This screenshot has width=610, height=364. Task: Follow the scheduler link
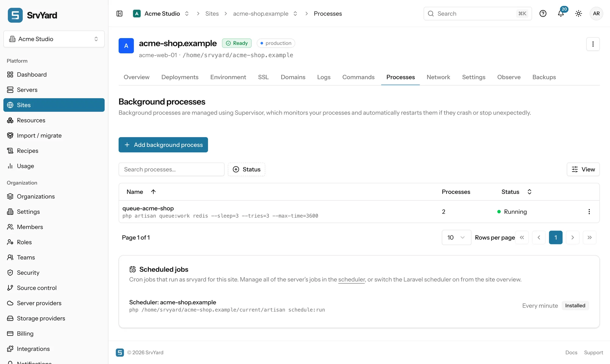(x=351, y=280)
